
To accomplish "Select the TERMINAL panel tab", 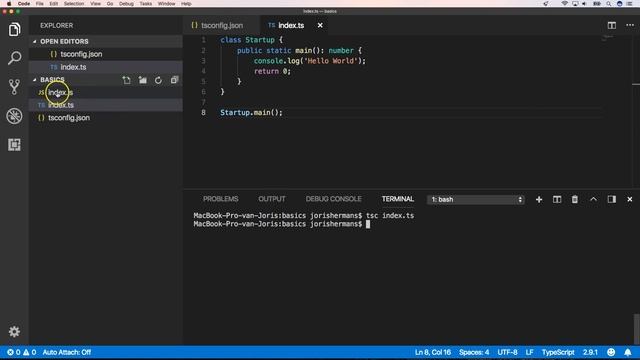I will (398, 199).
